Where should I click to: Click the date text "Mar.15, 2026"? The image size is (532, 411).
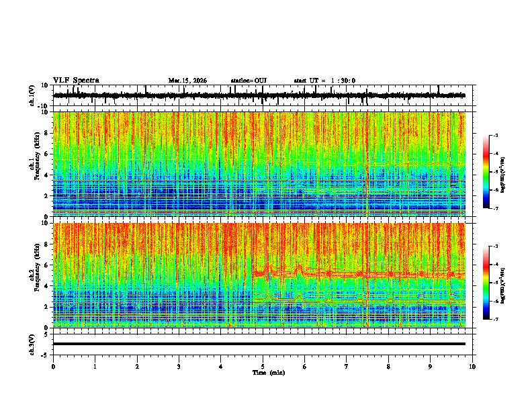187,81
